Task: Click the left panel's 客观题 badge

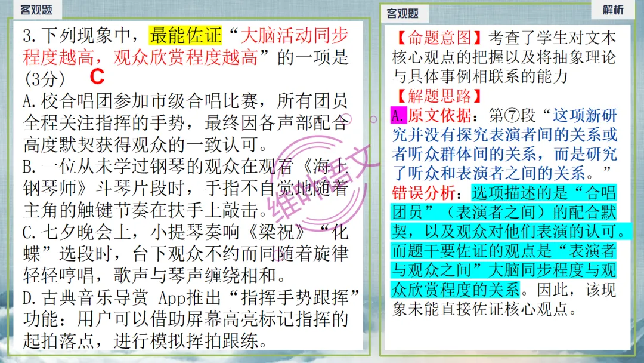Action: point(36,10)
